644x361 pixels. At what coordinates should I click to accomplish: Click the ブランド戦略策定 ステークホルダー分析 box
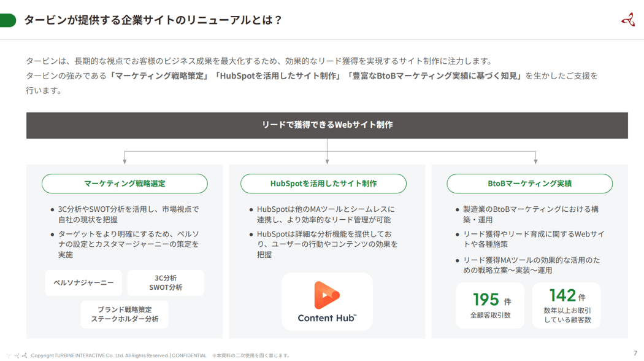[125, 314]
